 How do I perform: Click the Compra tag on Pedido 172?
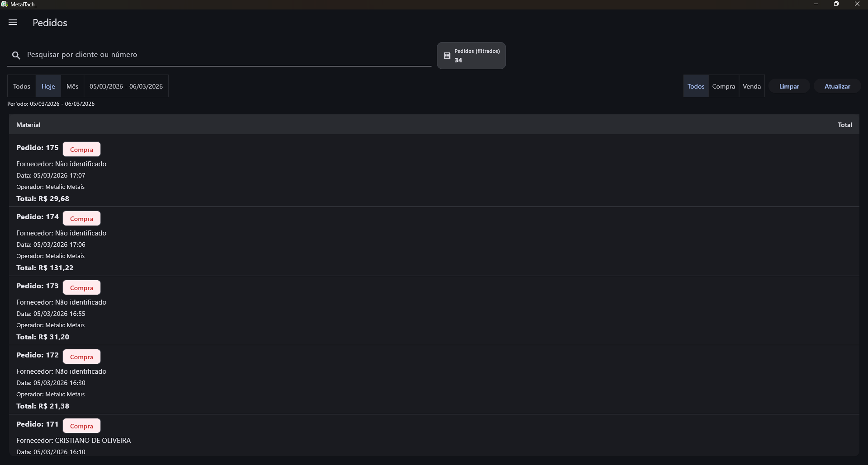[x=81, y=357]
